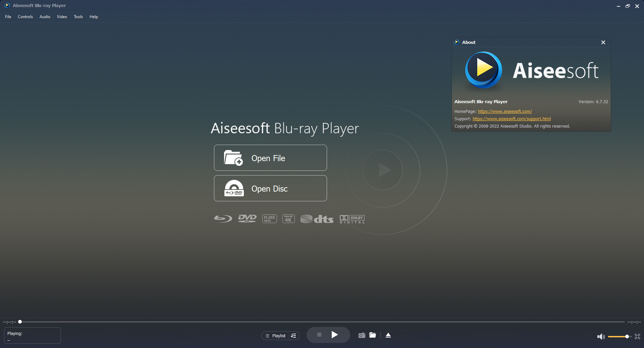The height and width of the screenshot is (348, 644).
Task: Set the volume slider level
Action: pyautogui.click(x=619, y=336)
